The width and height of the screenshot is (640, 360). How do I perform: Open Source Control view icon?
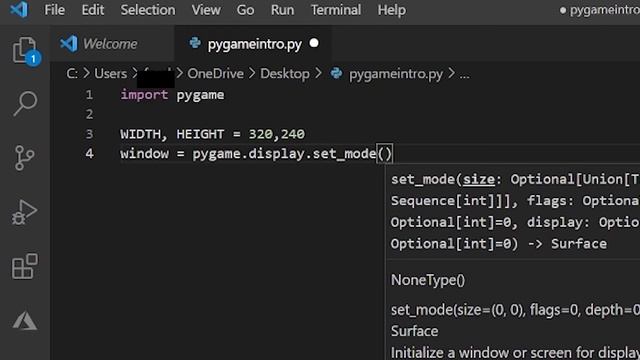[24, 158]
